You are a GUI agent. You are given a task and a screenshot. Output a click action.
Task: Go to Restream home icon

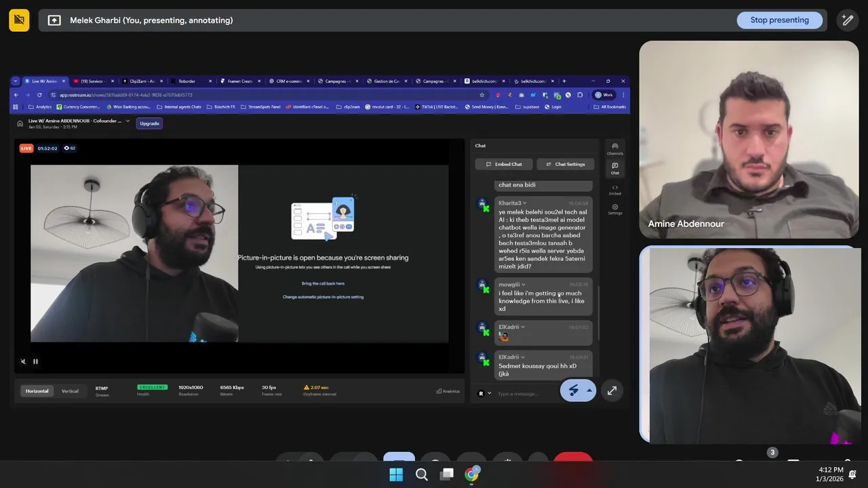click(x=20, y=123)
